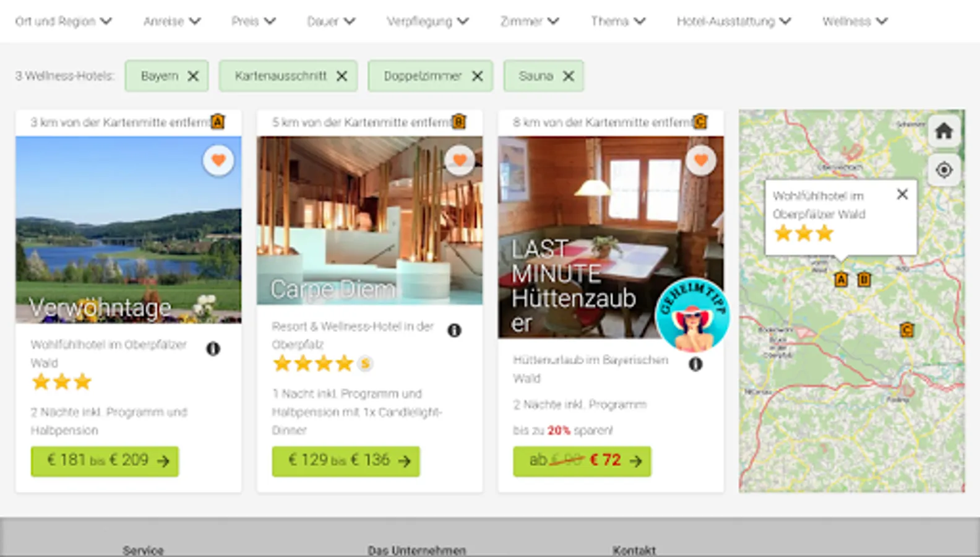This screenshot has width=980, height=557.
Task: Open the Carpe Diem spa photo
Action: point(370,220)
